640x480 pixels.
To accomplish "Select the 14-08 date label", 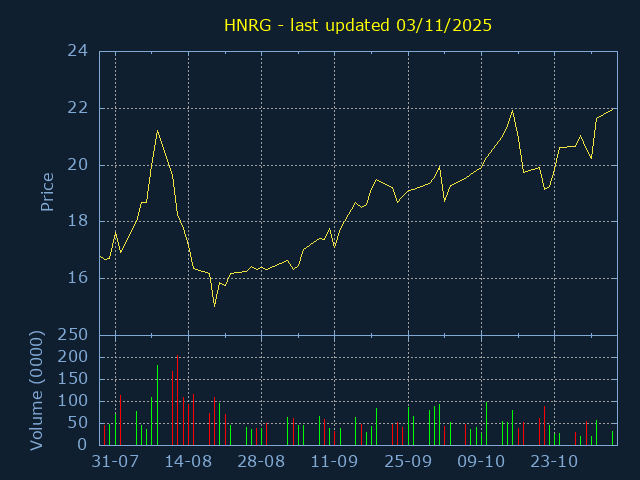I will [188, 462].
